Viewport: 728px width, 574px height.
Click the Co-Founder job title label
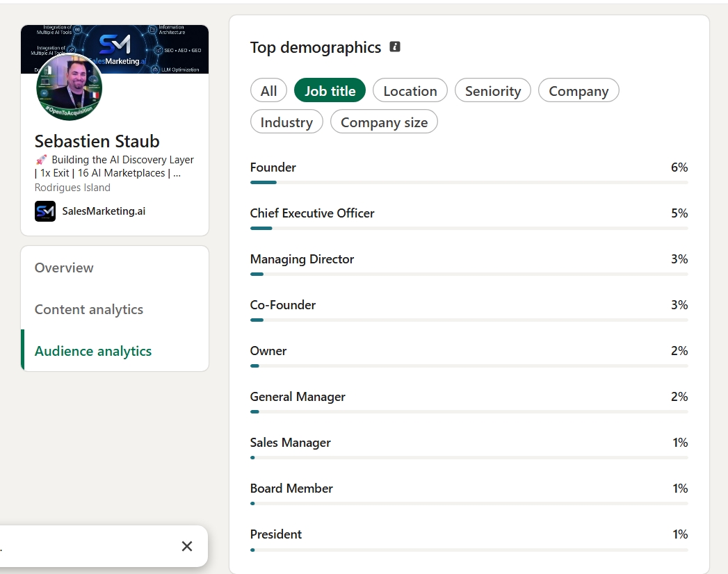[x=283, y=305]
